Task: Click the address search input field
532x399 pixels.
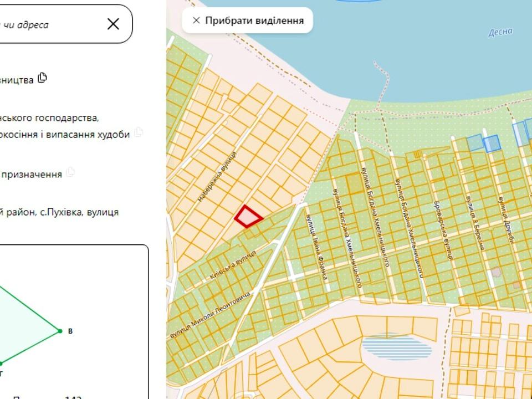Action: [x=51, y=24]
